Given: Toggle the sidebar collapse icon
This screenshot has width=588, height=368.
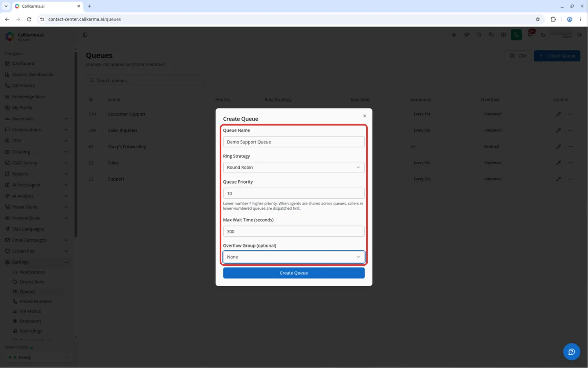Looking at the screenshot, I should [85, 35].
